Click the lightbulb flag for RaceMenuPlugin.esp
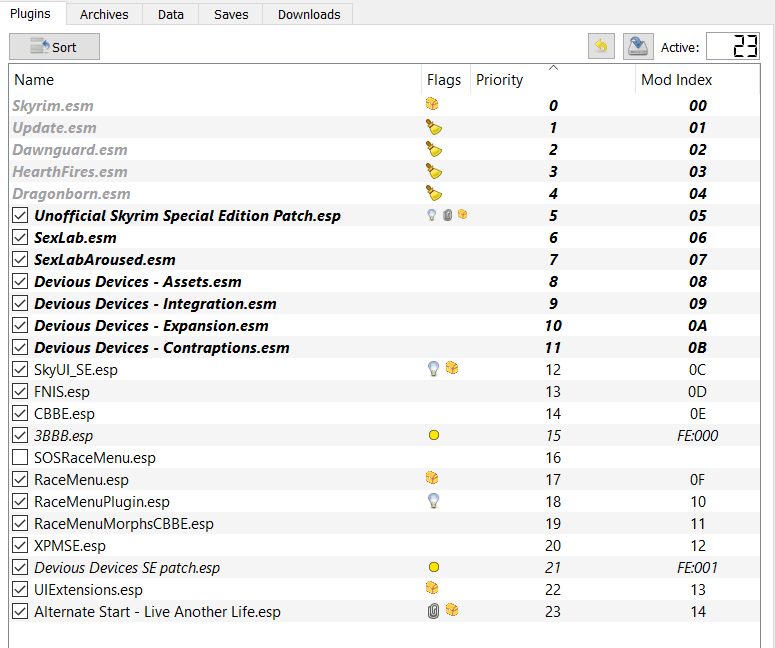 [x=433, y=501]
